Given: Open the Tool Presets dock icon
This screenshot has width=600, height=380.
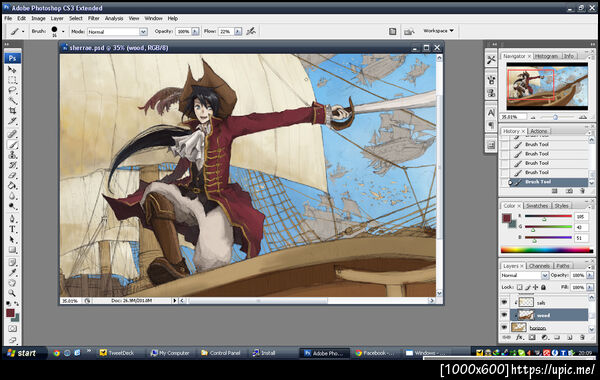Looking at the screenshot, I should pos(491,60).
